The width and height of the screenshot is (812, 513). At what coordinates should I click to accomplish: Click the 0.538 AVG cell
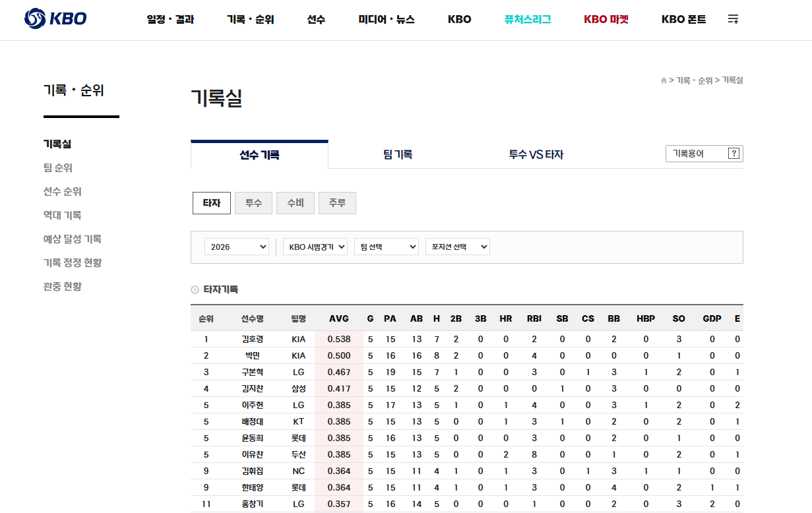coord(339,339)
